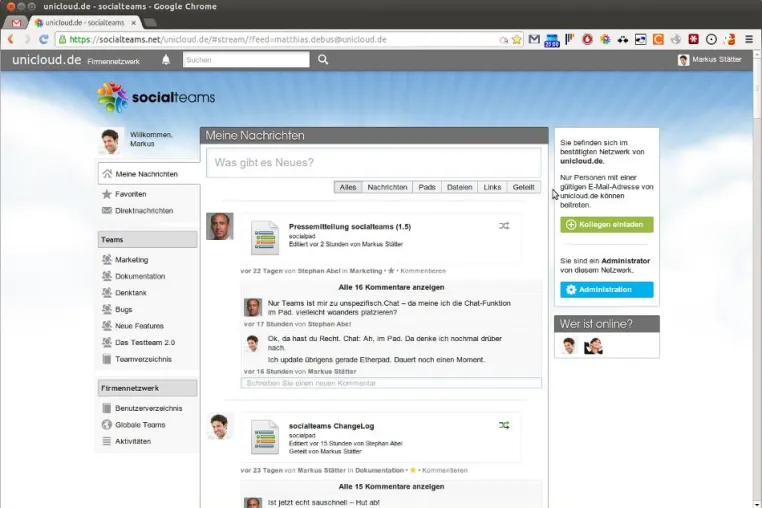Open Globale Teams
The width and height of the screenshot is (762, 508).
coord(140,425)
